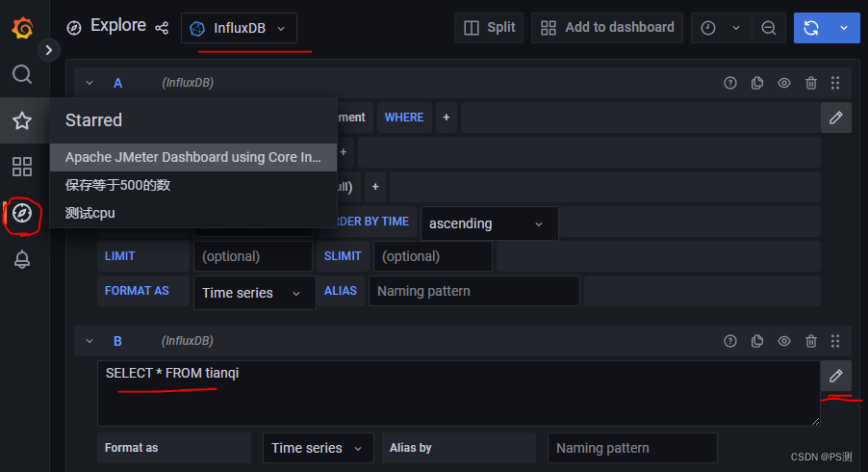Click query A letter label
868x472 pixels.
click(118, 83)
